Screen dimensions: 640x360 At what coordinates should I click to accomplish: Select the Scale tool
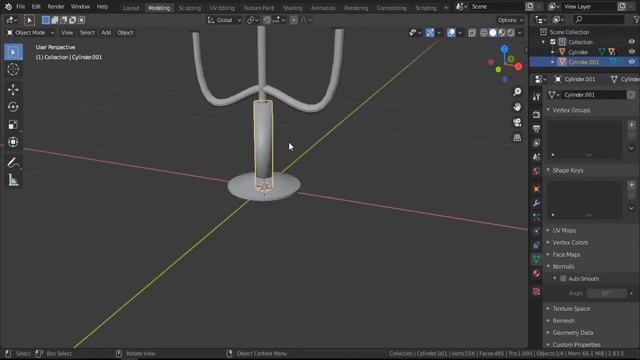pyautogui.click(x=13, y=124)
